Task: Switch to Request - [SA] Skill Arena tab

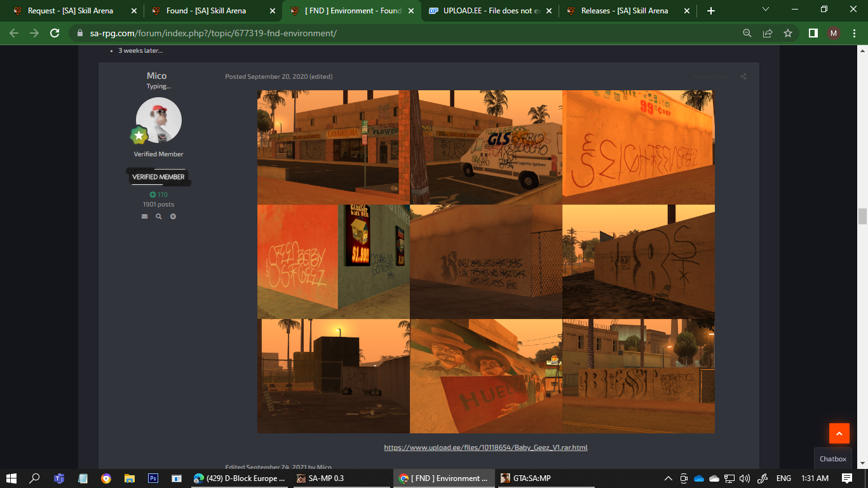Action: click(x=70, y=11)
